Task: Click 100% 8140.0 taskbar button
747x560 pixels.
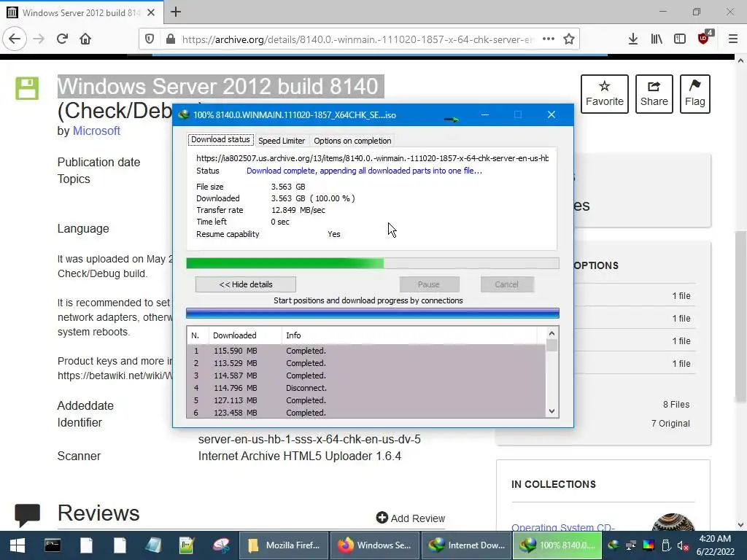Action: 557,545
